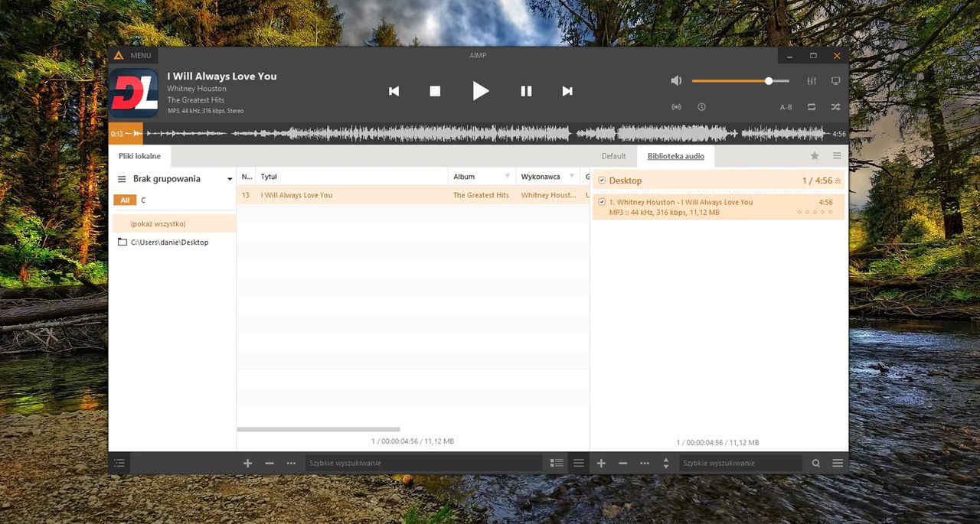Click the previous track button
Image resolution: width=980 pixels, height=524 pixels.
(x=394, y=91)
